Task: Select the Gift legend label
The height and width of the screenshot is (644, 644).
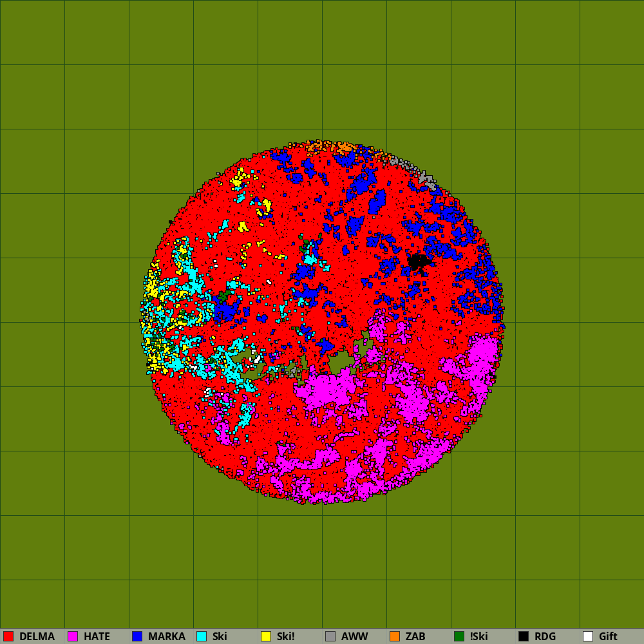Action: click(608, 636)
